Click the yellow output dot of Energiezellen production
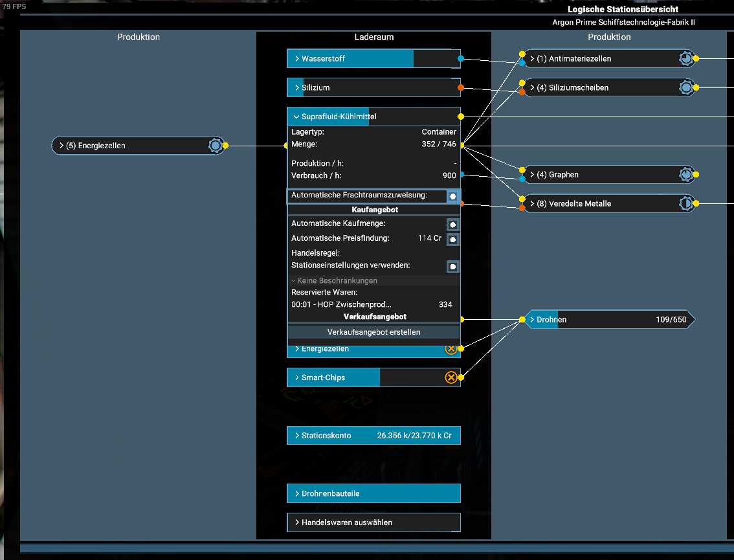This screenshot has width=734, height=560. point(226,146)
